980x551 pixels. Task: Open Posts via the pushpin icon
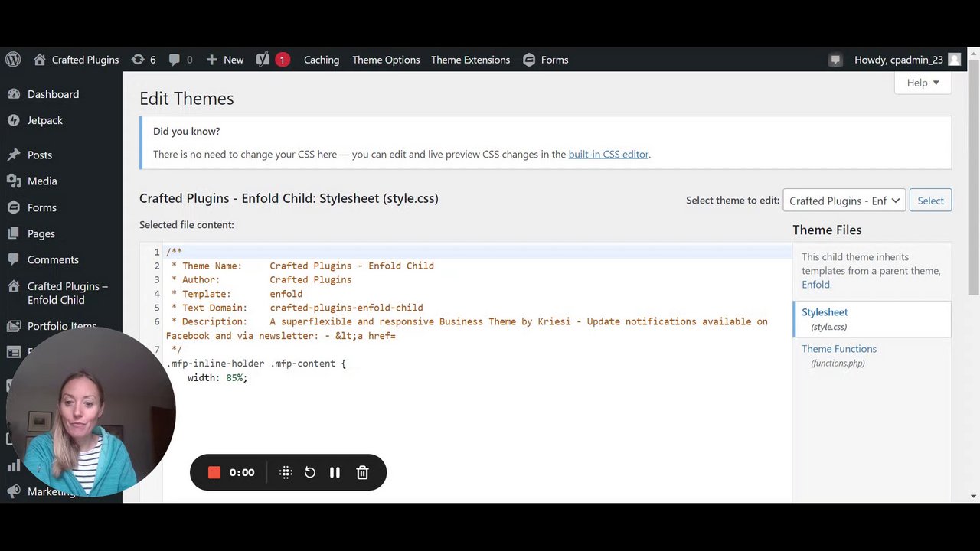[x=13, y=155]
